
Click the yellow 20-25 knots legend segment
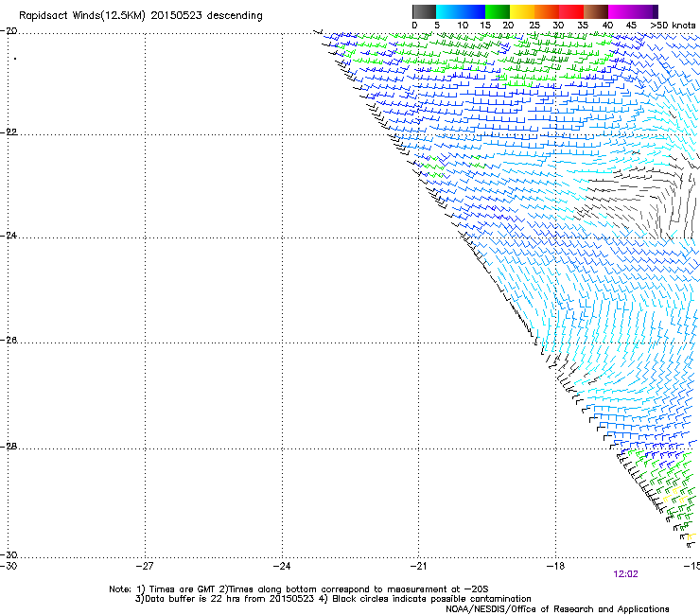(x=522, y=11)
